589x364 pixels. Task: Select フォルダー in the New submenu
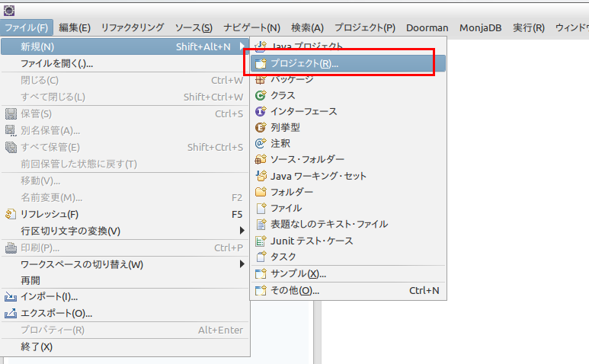348,192
